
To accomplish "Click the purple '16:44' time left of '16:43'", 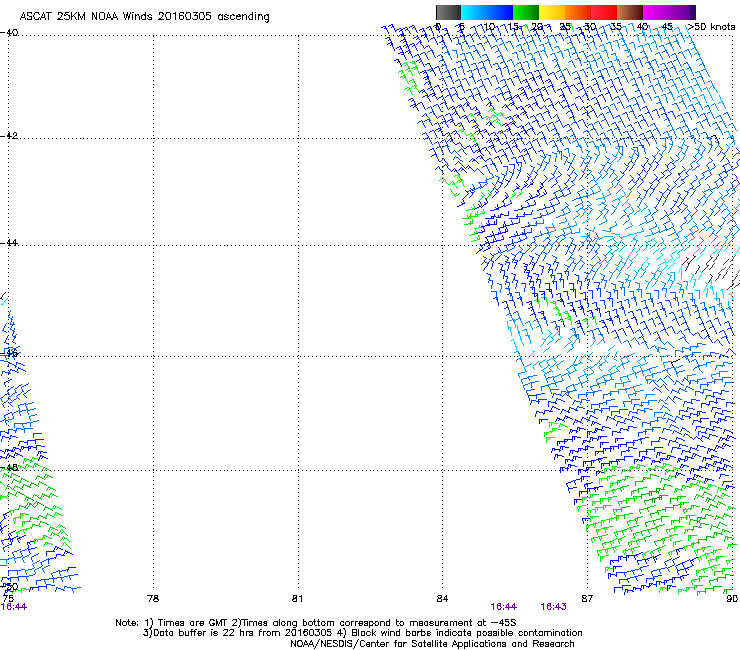I will [x=504, y=607].
